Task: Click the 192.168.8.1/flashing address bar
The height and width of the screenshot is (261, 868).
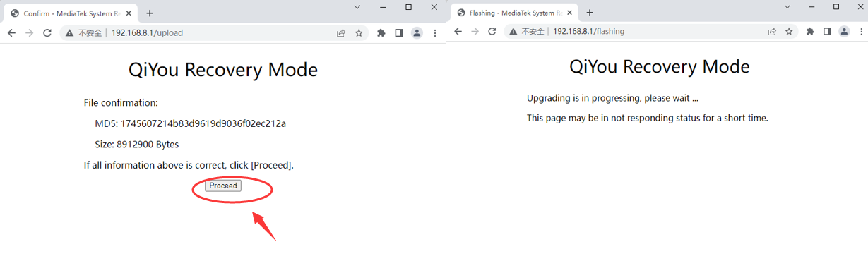Action: [x=650, y=31]
